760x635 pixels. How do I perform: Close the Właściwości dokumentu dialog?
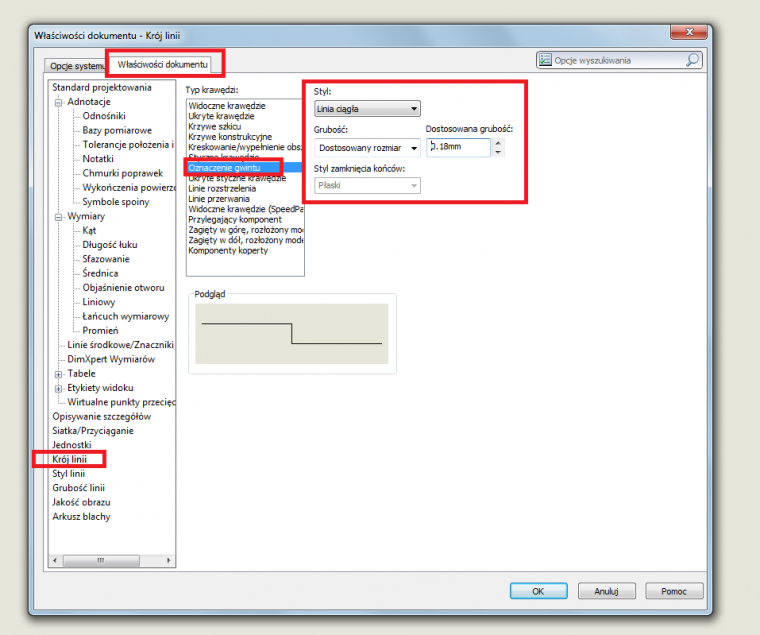pyautogui.click(x=689, y=32)
